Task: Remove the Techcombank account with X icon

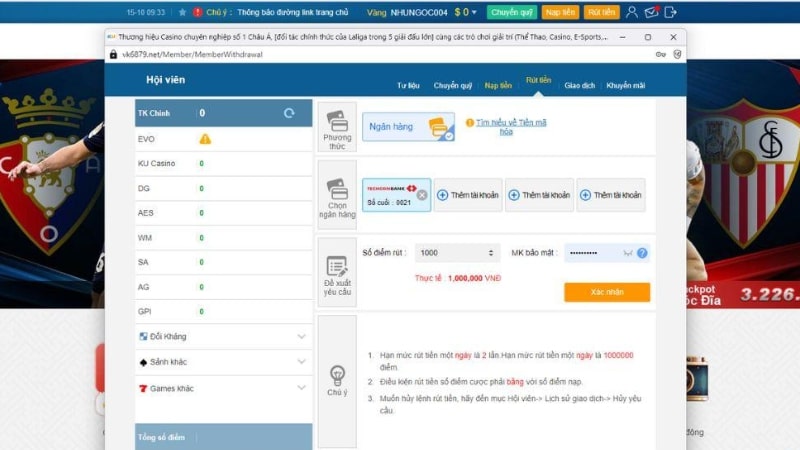Action: click(x=422, y=194)
